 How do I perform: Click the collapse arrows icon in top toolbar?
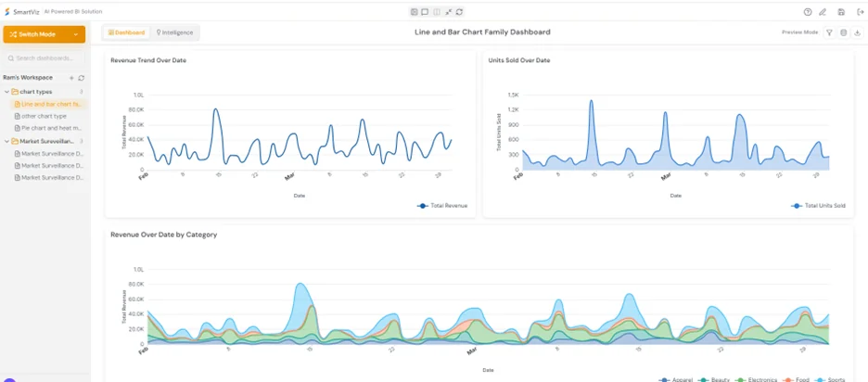tap(449, 12)
